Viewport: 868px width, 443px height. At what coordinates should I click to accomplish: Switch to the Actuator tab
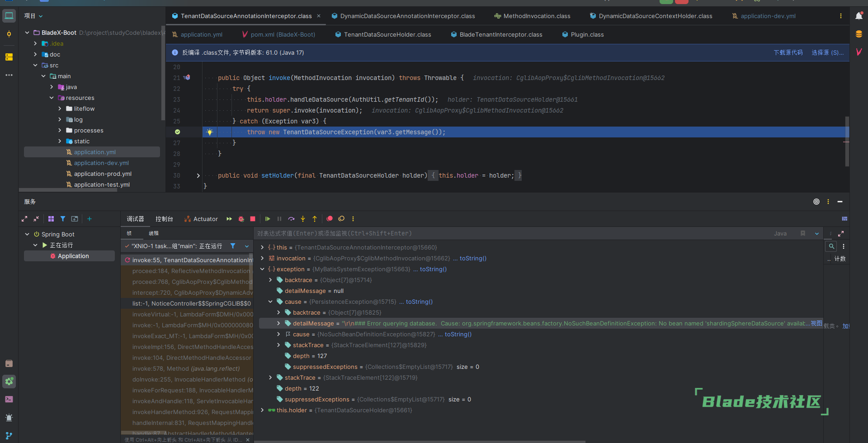[201, 219]
